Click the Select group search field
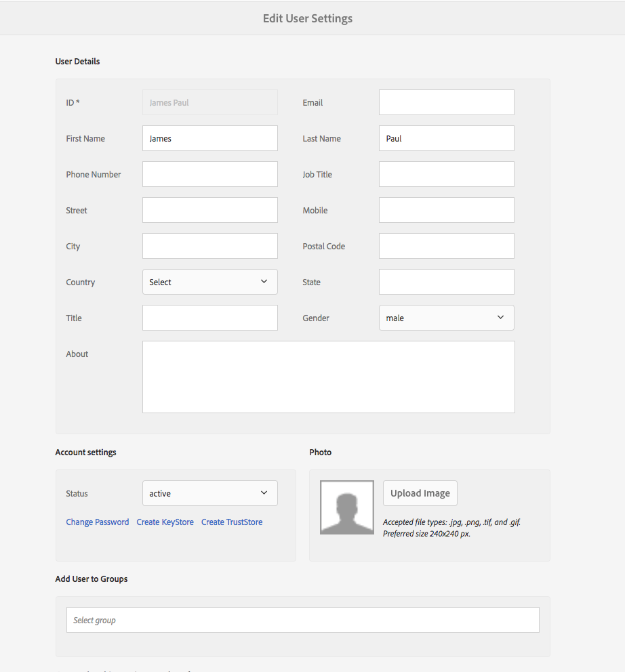625x672 pixels. tap(302, 620)
